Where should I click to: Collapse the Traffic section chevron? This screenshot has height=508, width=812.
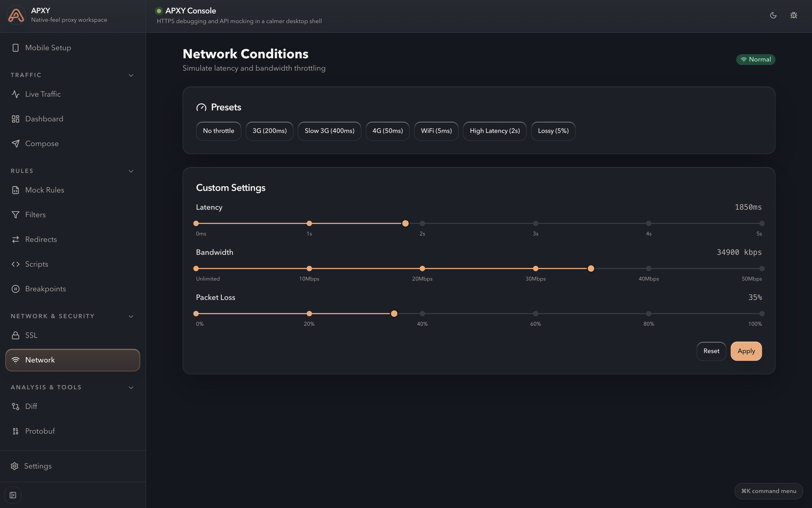point(131,75)
